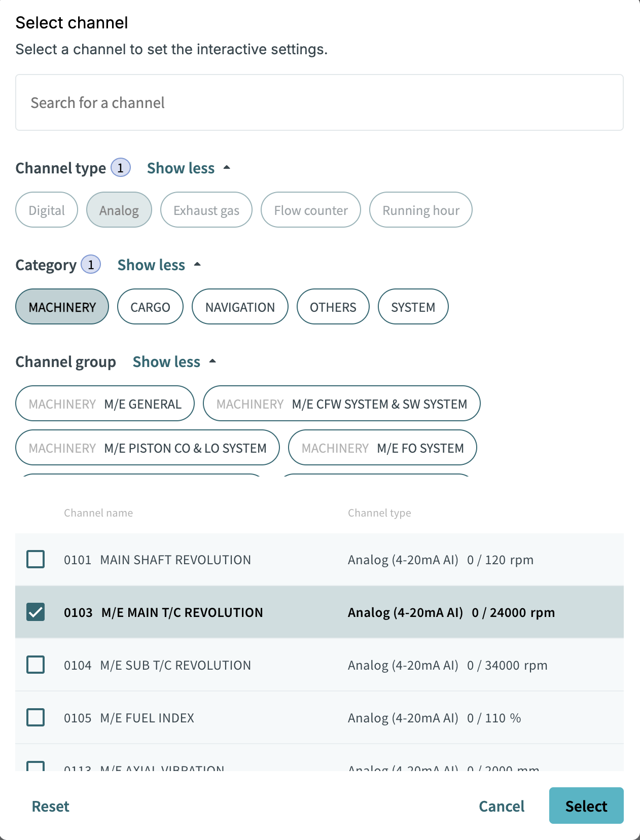Select the M/E FO SYSTEM channel group
640x840 pixels.
coord(383,448)
